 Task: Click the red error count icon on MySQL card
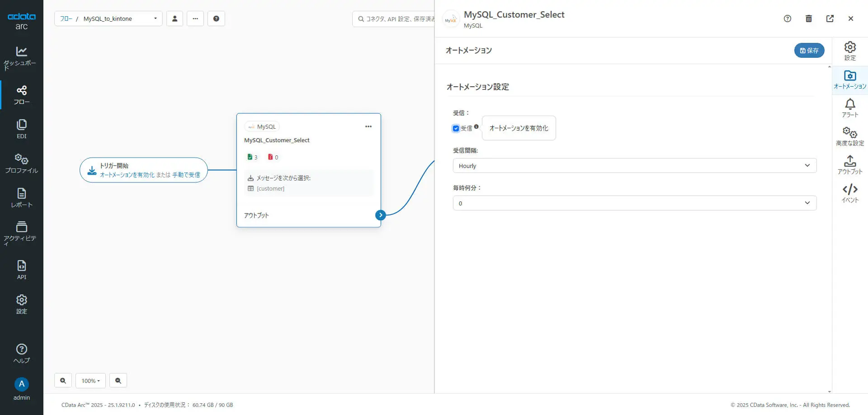pos(270,157)
